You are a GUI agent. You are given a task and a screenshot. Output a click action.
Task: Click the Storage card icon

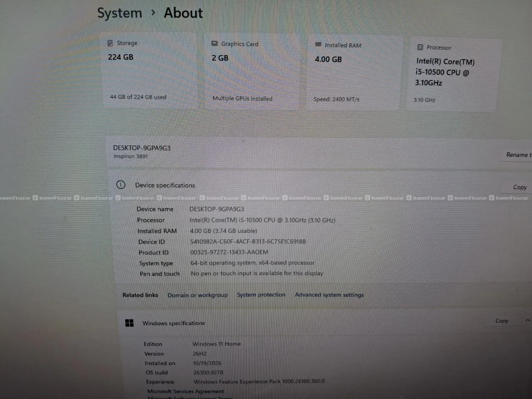[x=110, y=43]
